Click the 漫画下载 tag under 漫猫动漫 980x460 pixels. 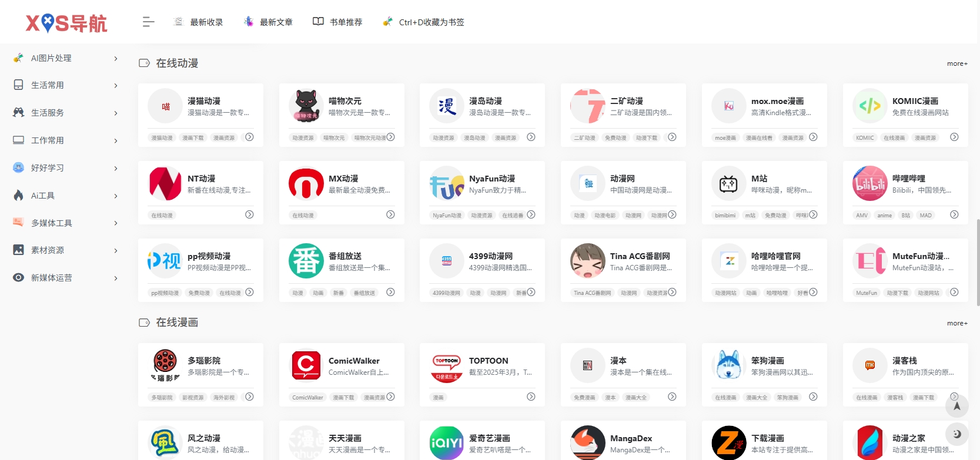(193, 138)
